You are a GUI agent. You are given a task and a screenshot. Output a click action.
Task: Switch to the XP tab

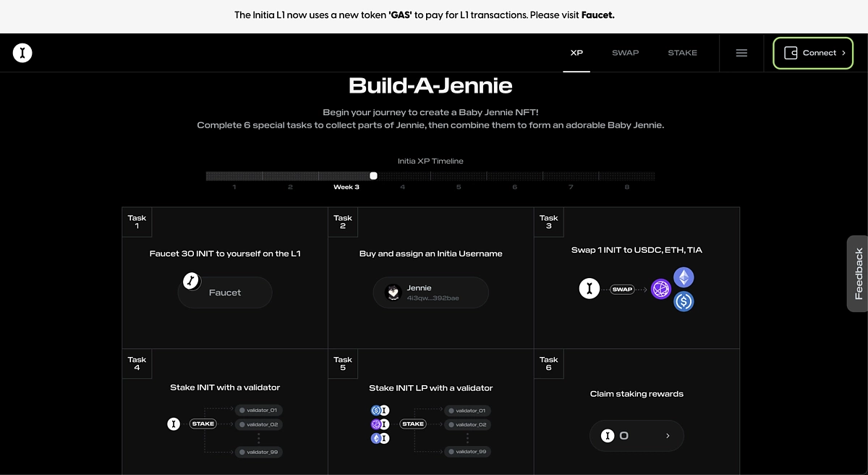576,53
